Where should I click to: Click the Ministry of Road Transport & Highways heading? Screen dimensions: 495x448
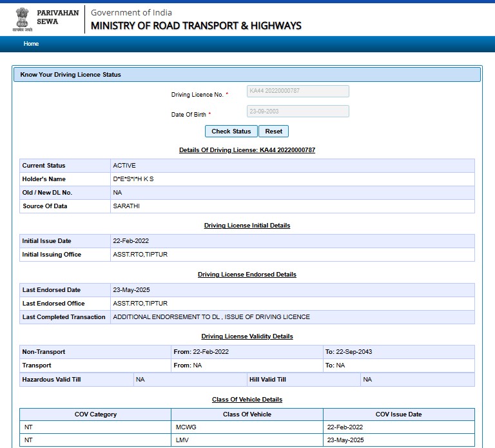pyautogui.click(x=196, y=26)
